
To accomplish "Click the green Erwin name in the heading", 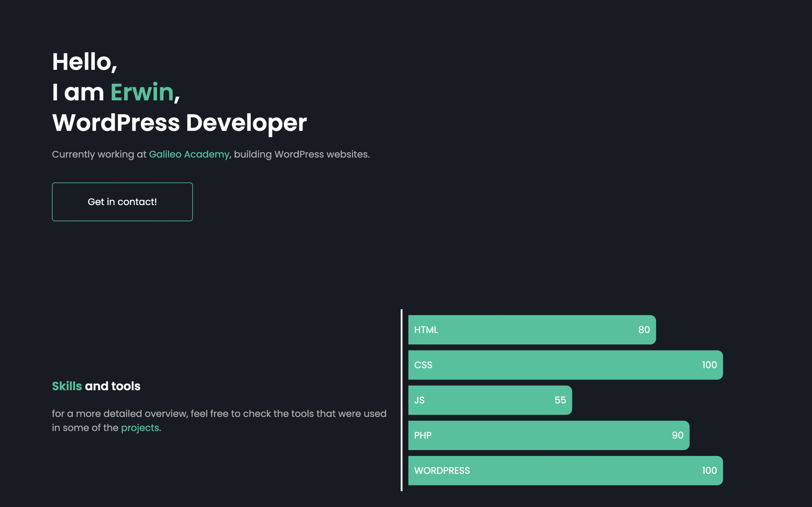I will pos(142,92).
